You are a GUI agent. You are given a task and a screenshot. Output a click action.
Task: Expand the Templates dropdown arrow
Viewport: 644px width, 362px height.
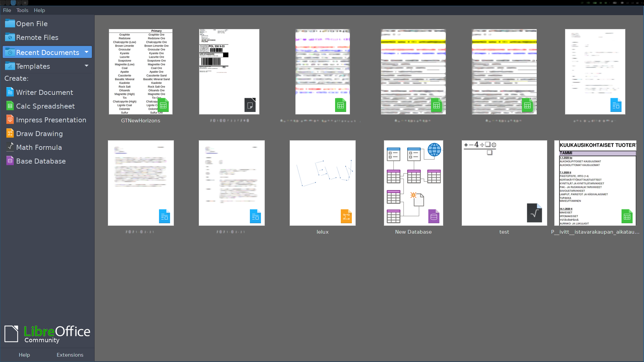point(87,66)
